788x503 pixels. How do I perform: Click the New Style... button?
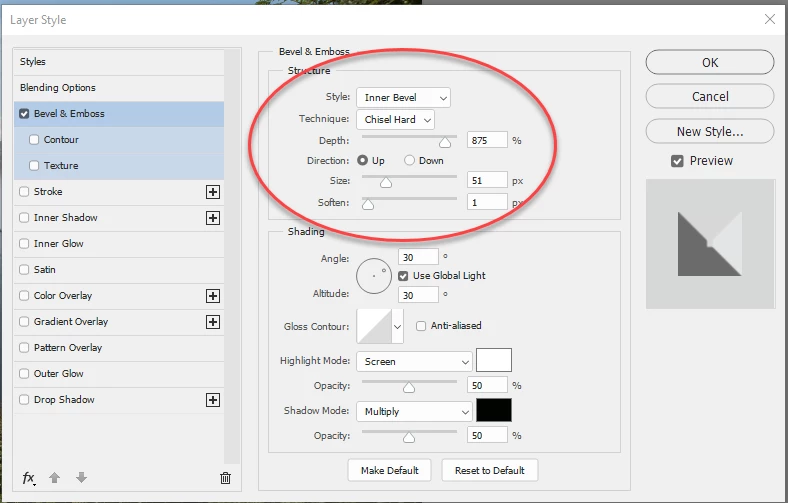pyautogui.click(x=710, y=132)
